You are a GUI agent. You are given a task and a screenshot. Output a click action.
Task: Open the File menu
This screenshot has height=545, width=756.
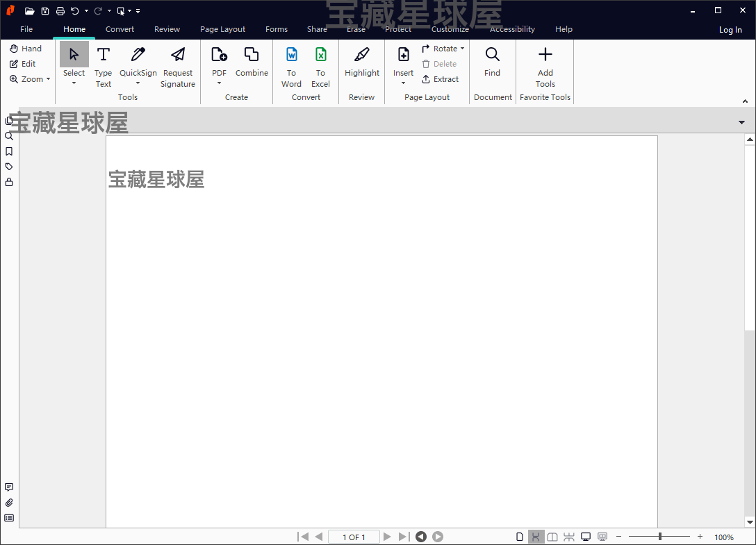pyautogui.click(x=26, y=29)
